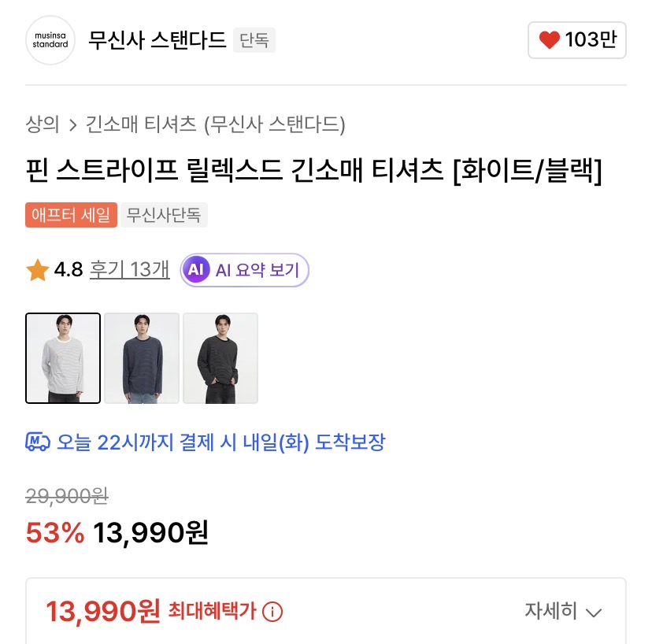Click the info icon beside 최대혜택가
This screenshot has width=652, height=644.
click(272, 611)
